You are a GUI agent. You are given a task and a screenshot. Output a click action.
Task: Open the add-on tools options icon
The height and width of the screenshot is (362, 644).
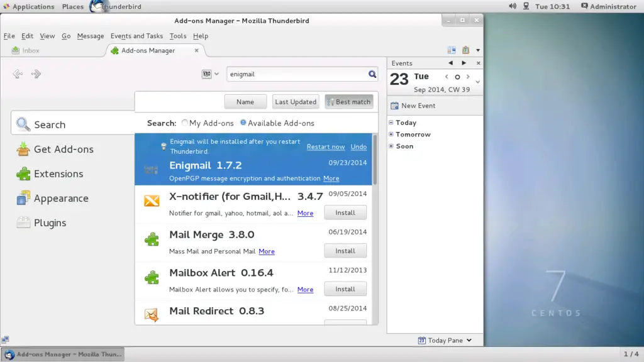[210, 74]
